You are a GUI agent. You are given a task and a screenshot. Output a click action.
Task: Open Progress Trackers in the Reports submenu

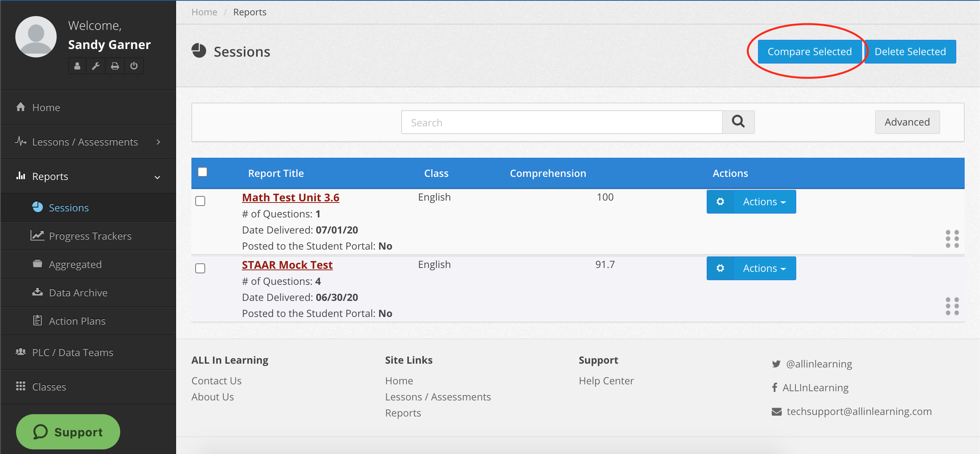click(x=90, y=236)
